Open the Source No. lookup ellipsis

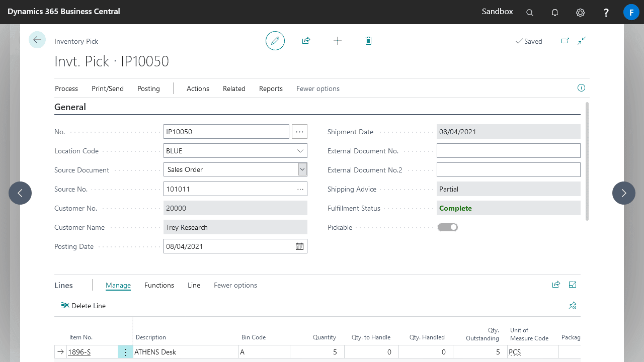300,189
